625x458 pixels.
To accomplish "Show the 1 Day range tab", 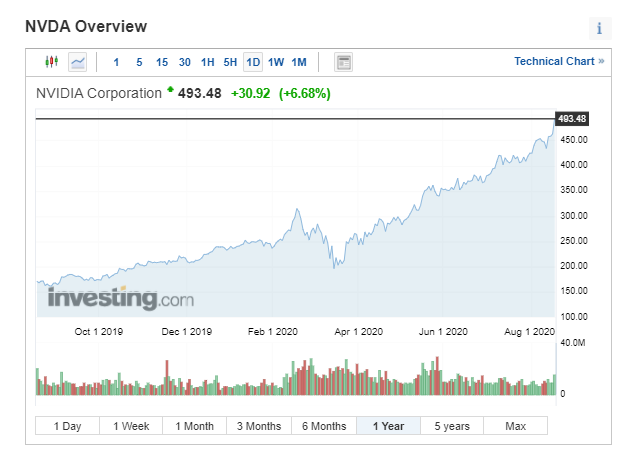I will pos(67,426).
